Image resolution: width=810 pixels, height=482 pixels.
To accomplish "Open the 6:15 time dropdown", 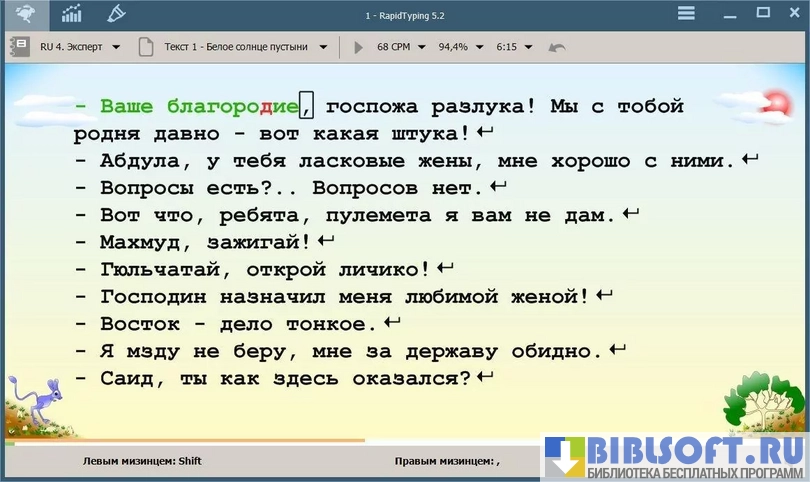I will (514, 47).
